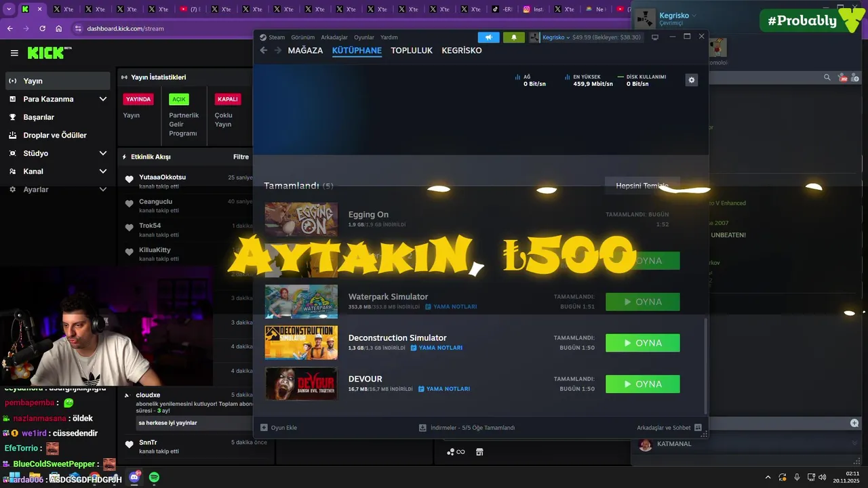
Task: Open Steam Big Picture mode icon
Action: pos(655,37)
